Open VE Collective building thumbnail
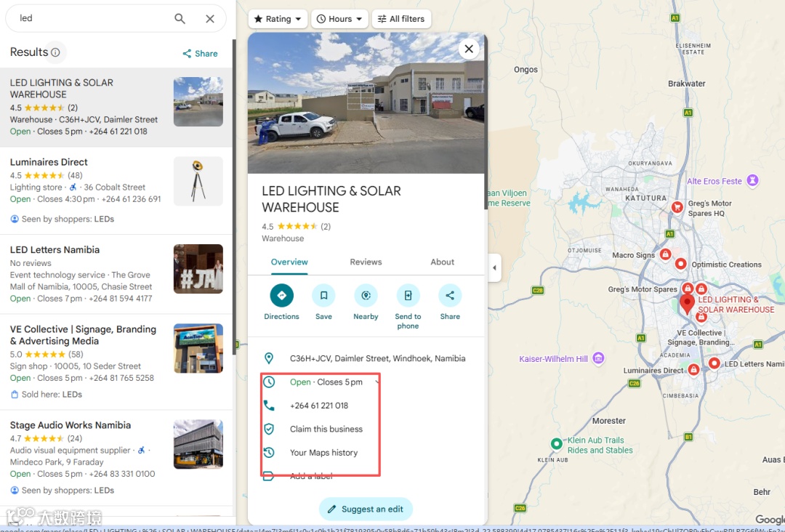 pyautogui.click(x=198, y=348)
